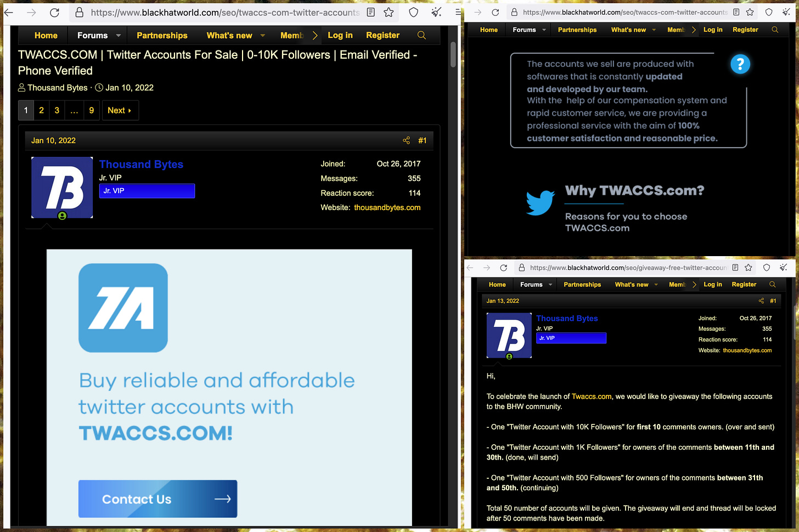Click the bookmark star in top-right window
This screenshot has height=532, width=799.
pos(750,12)
